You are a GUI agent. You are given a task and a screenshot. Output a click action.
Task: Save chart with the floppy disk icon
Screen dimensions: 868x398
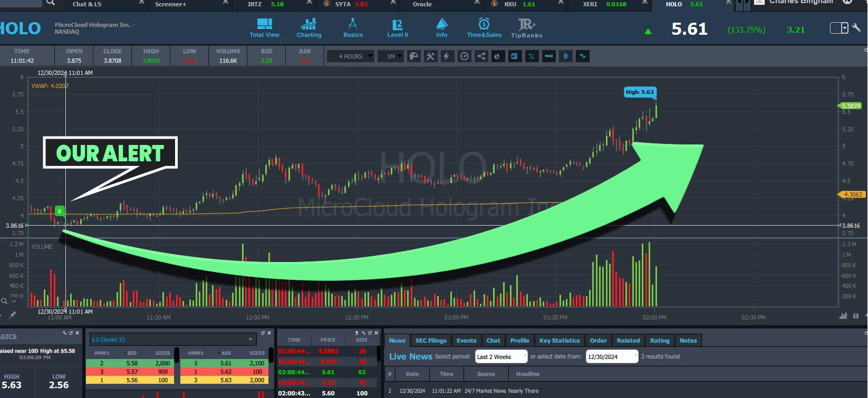[855, 316]
